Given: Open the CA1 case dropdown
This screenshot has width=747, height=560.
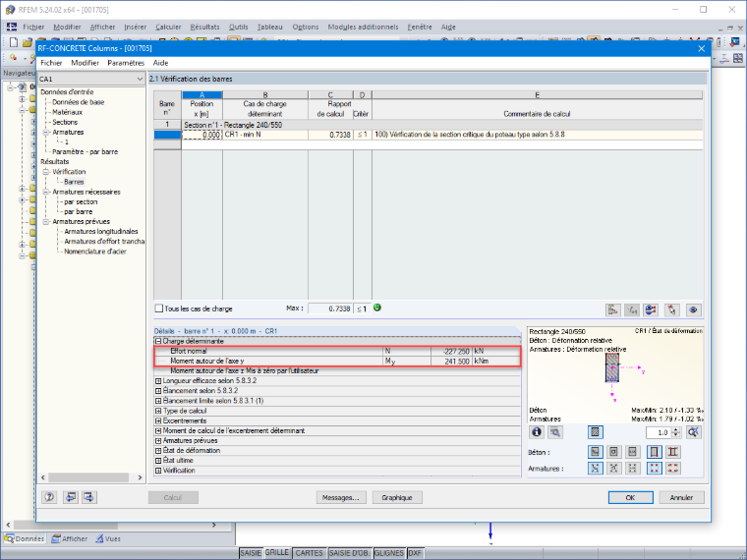Looking at the screenshot, I should [x=140, y=79].
